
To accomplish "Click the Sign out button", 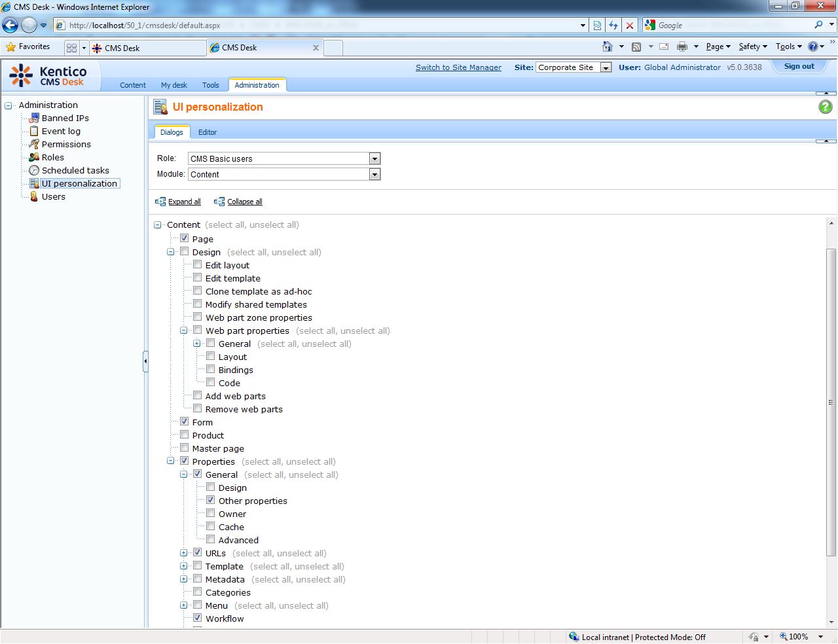I will click(799, 66).
